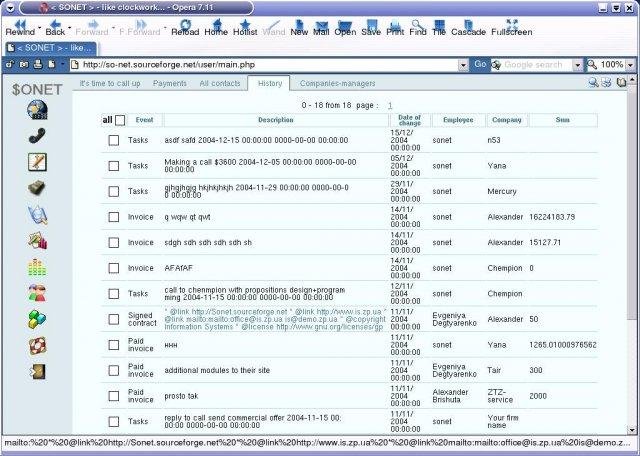Click the vertical scrollbar up arrow

(x=632, y=79)
